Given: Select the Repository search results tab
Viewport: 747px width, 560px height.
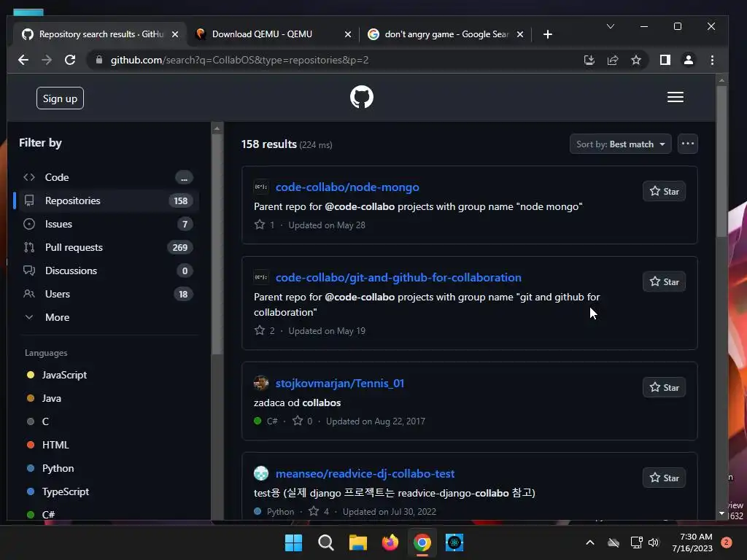Looking at the screenshot, I should pyautogui.click(x=100, y=34).
